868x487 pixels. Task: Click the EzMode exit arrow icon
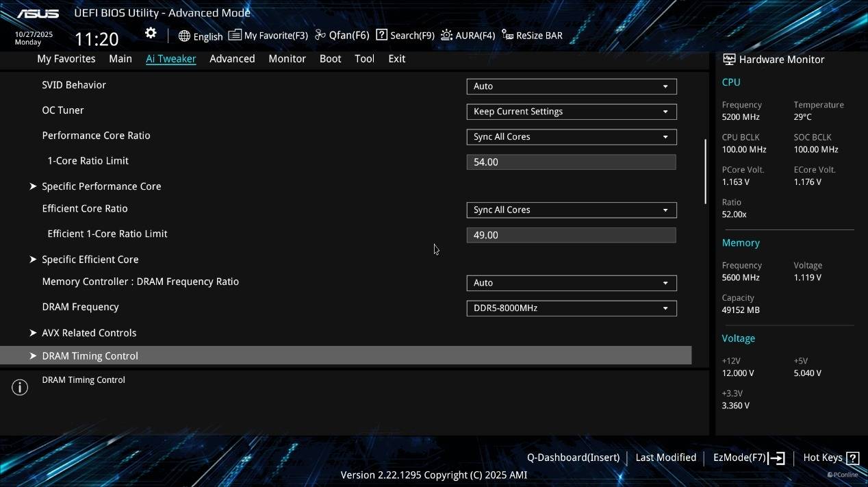tap(776, 458)
